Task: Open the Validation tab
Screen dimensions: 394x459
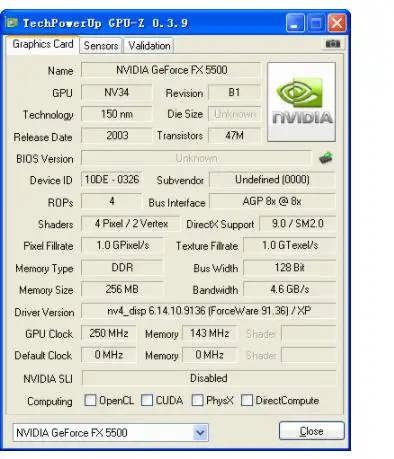Action: [149, 46]
